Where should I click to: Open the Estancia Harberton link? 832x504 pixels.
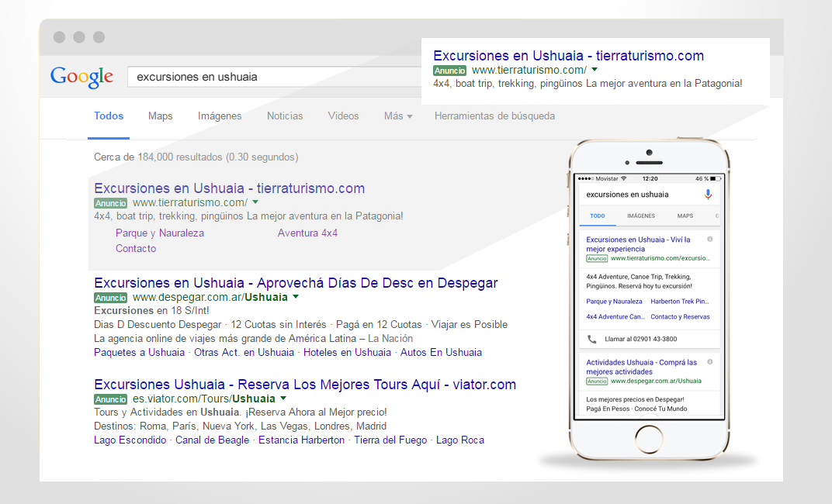(x=301, y=440)
